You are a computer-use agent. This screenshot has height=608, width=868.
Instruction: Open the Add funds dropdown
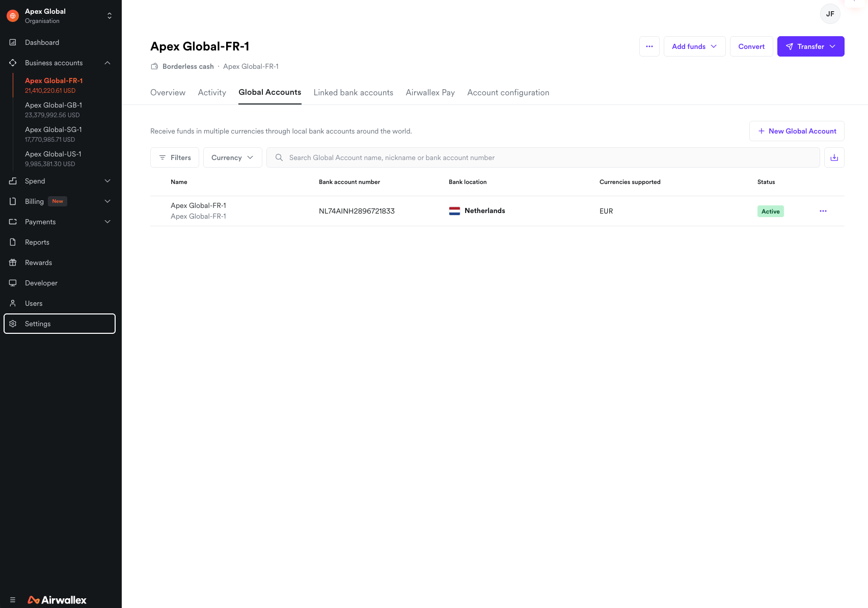click(695, 46)
